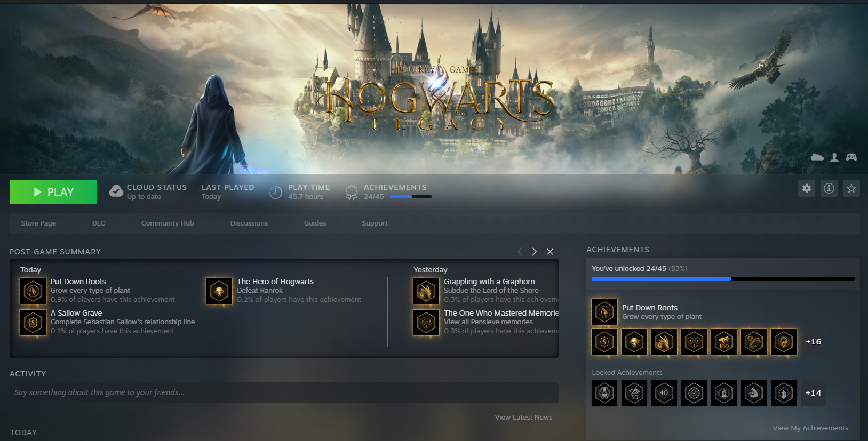Click 'Locked Achievements' label
The image size is (868, 441).
[627, 373]
